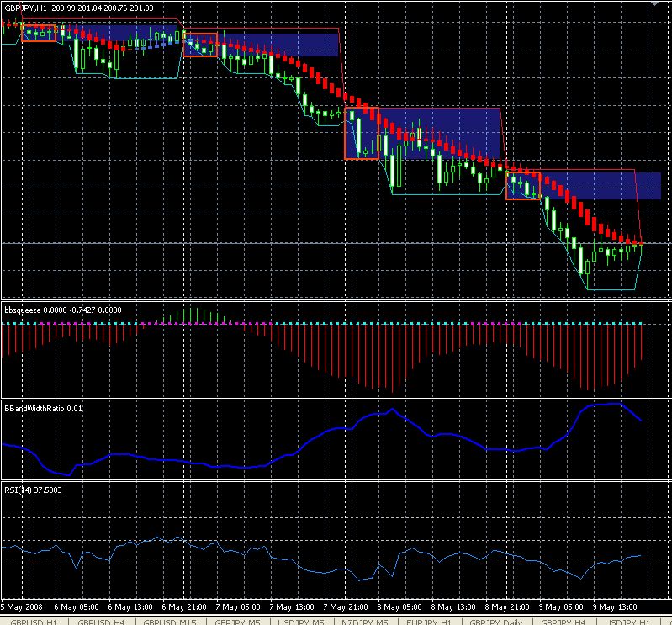
Task: Select the large orange box after 7 May 21:00
Action: 362,133
